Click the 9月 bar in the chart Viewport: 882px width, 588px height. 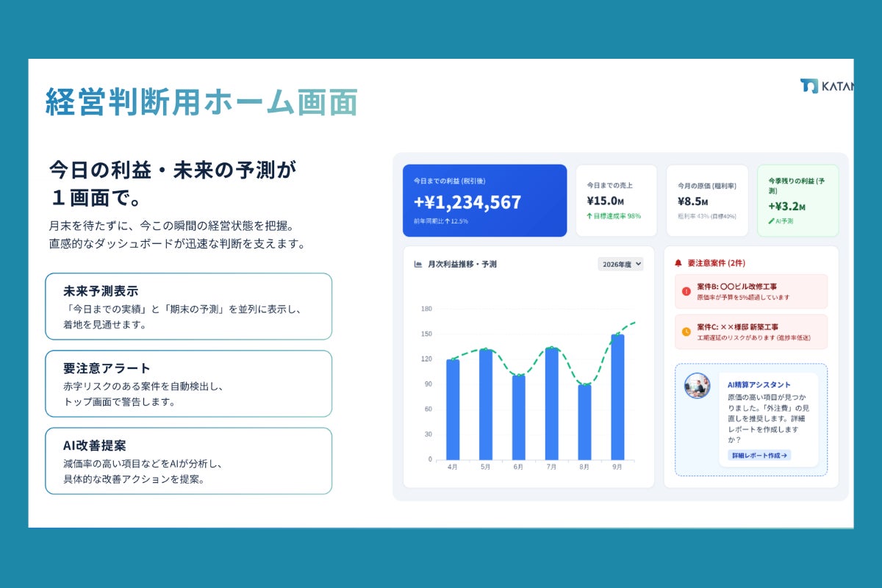coord(617,397)
